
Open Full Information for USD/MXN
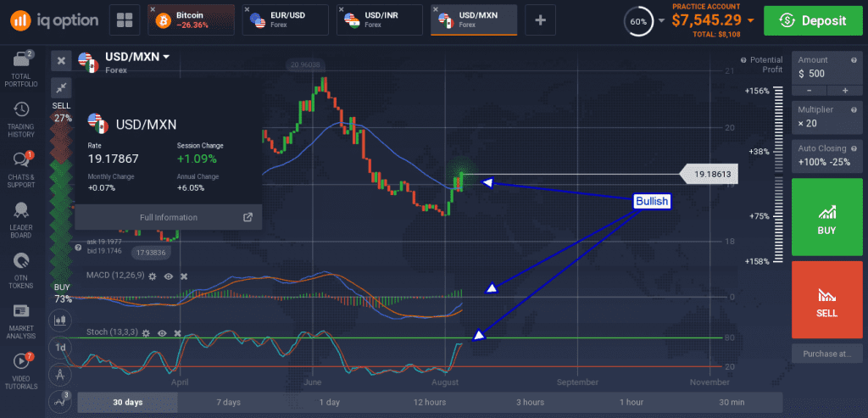(x=169, y=217)
